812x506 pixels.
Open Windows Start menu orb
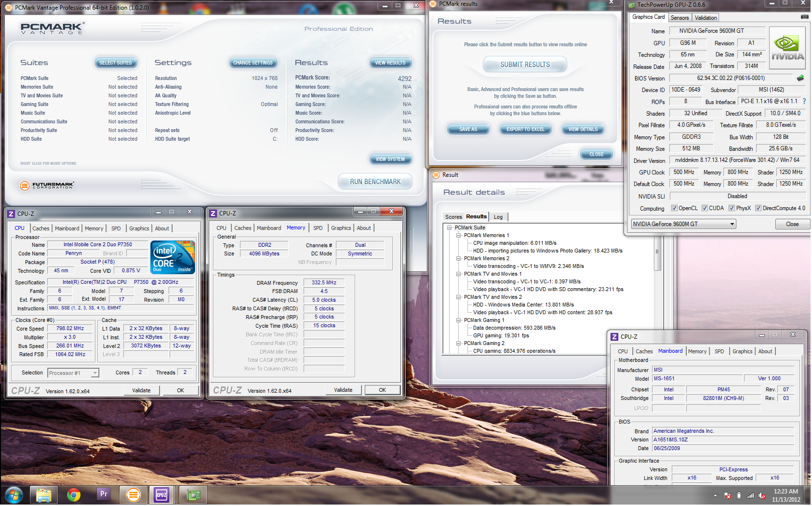13,495
